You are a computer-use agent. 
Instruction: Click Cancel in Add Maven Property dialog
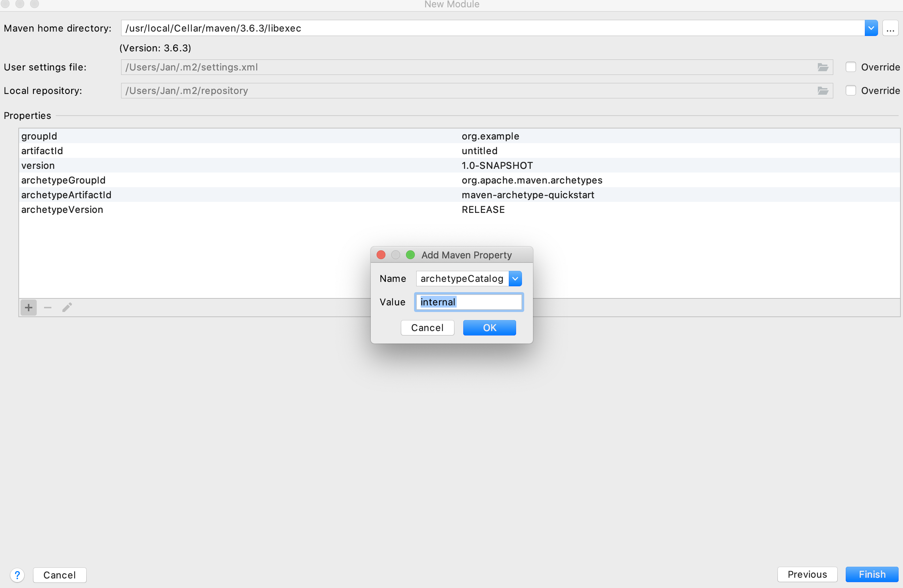click(427, 328)
